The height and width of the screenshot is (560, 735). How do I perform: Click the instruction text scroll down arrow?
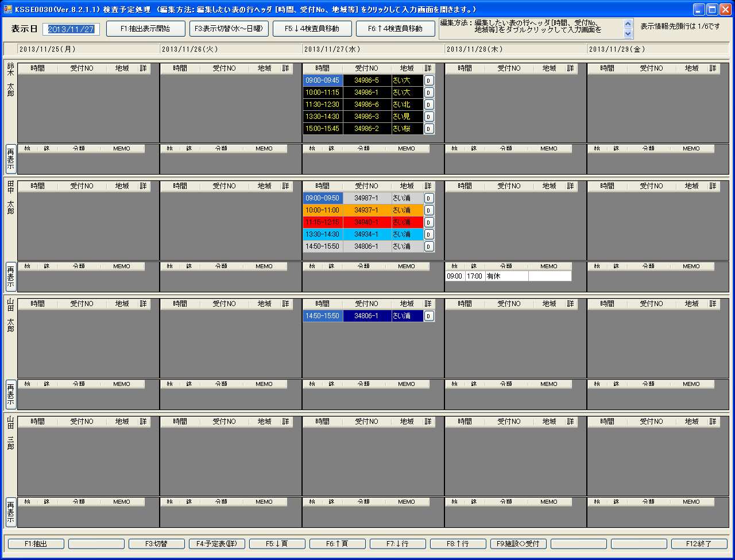point(628,33)
